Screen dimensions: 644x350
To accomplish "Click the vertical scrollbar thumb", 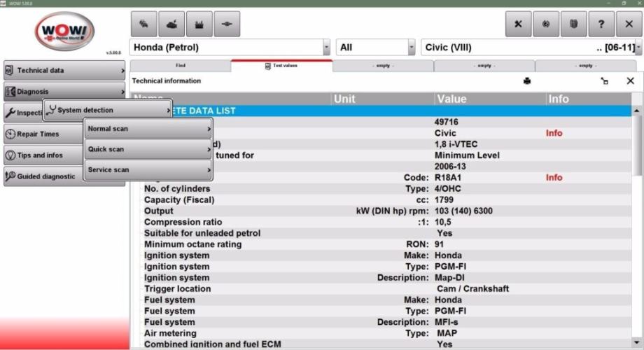I will [636, 146].
